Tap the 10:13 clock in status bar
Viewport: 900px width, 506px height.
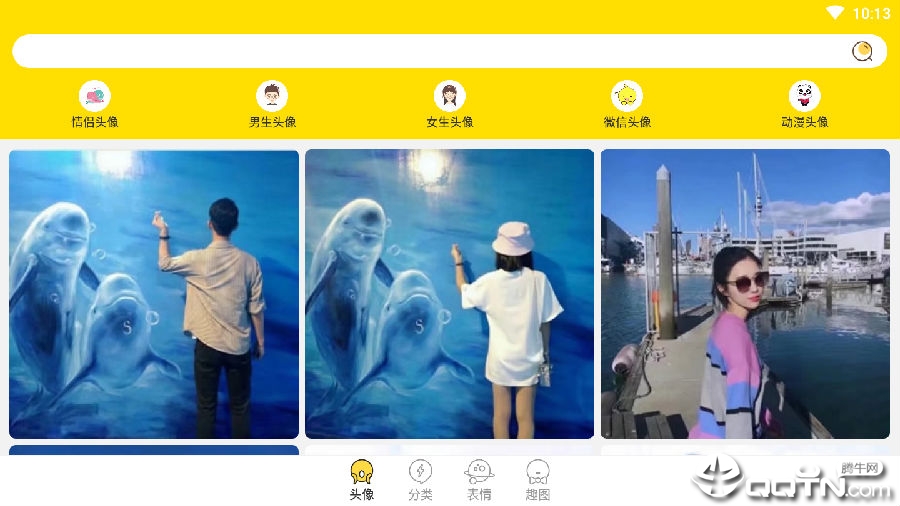(871, 13)
